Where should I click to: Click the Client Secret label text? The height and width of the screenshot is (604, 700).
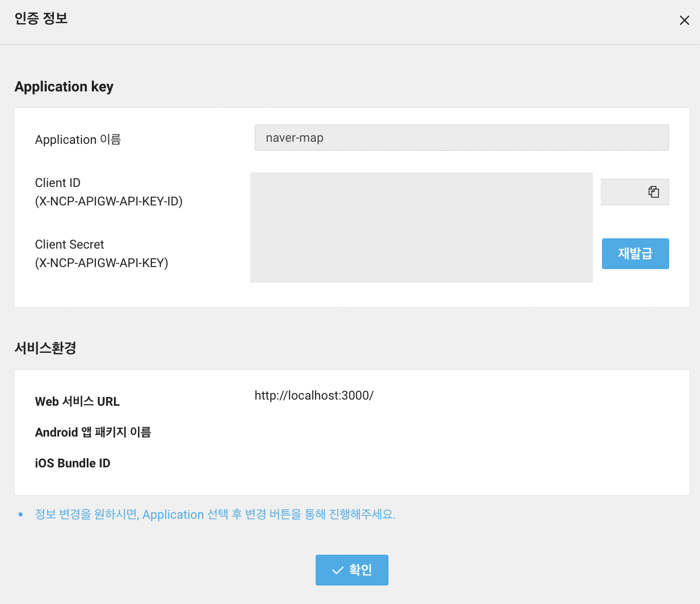69,244
